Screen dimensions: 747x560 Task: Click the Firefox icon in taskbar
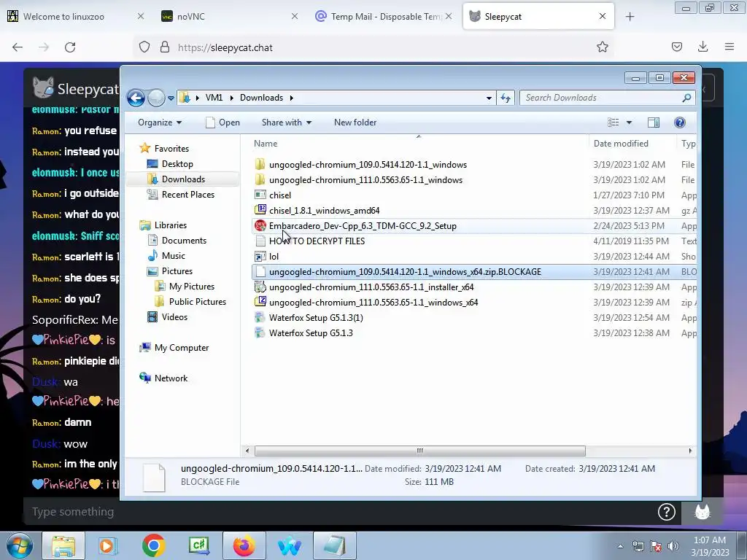tap(244, 545)
